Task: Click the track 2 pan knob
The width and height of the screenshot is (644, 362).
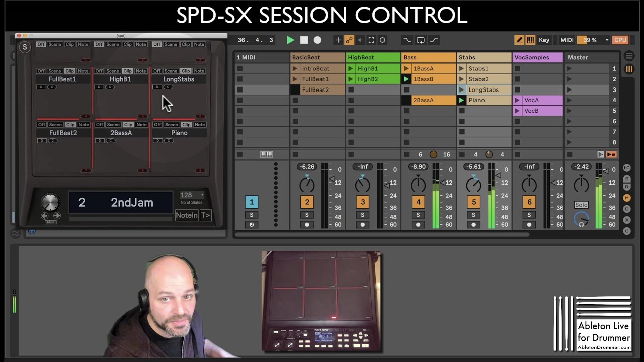Action: coord(307,185)
